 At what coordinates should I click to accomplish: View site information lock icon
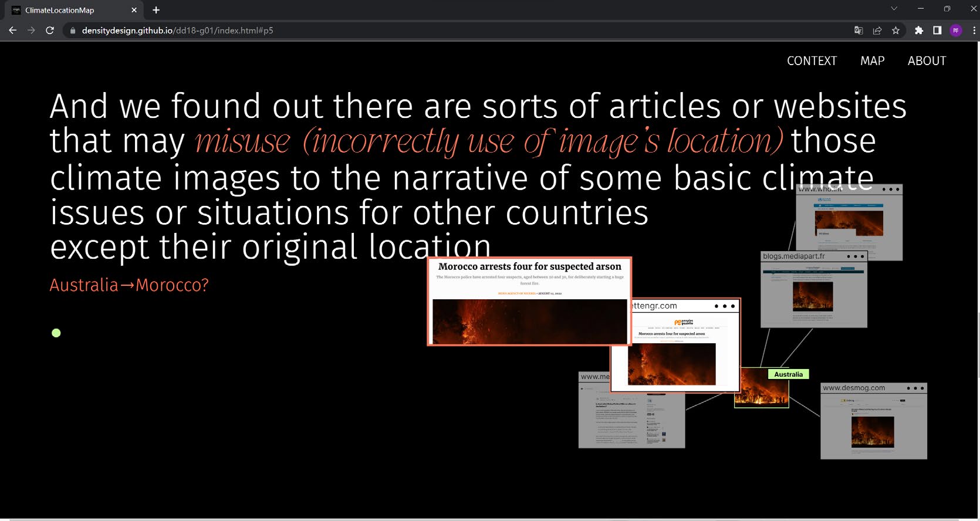coord(73,31)
